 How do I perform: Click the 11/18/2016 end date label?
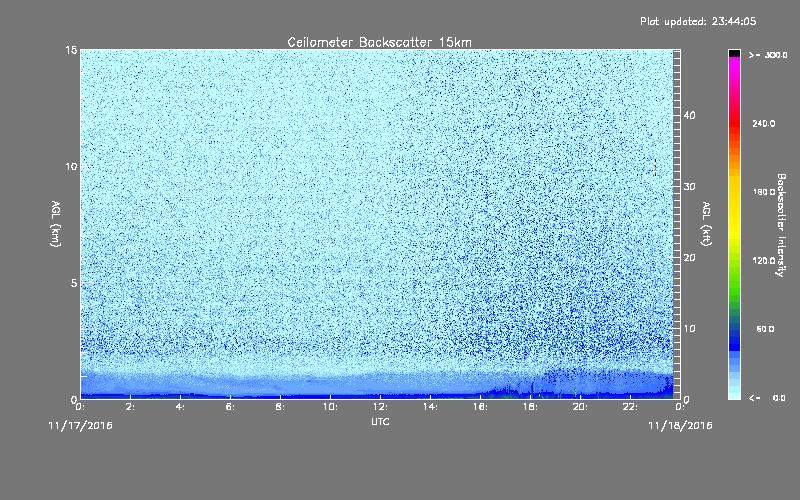[680, 426]
